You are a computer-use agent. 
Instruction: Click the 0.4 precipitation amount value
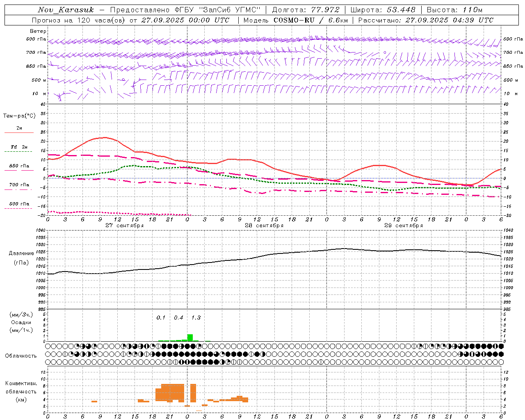pos(178,317)
